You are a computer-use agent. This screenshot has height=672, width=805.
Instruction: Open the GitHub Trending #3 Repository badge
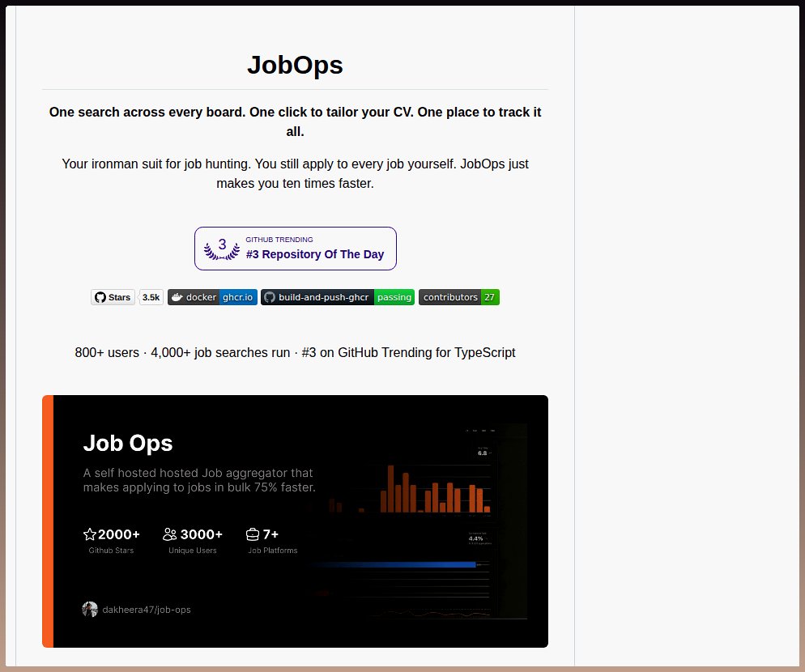[x=296, y=249]
